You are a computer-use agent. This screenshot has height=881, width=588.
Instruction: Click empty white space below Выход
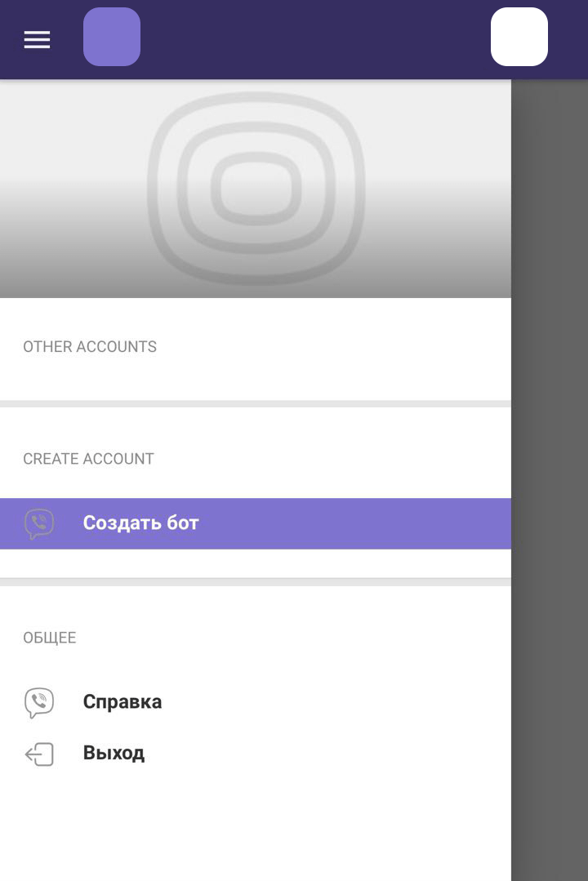[x=256, y=826]
